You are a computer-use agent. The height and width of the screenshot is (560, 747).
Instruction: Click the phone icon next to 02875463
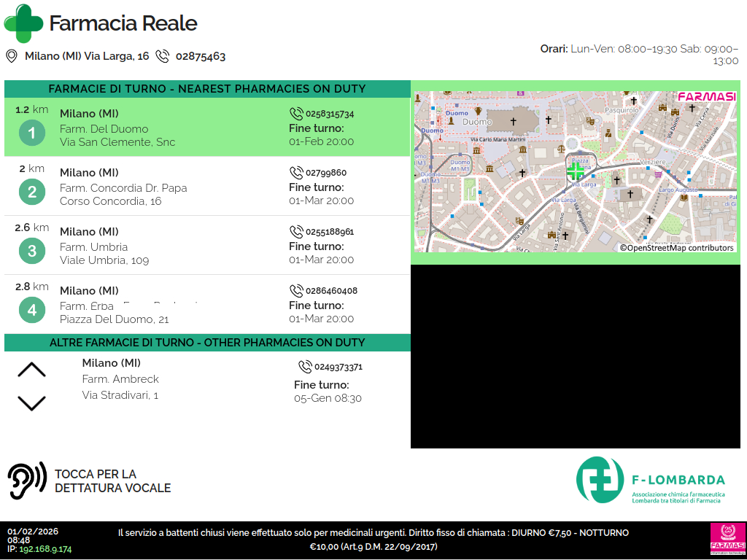162,56
